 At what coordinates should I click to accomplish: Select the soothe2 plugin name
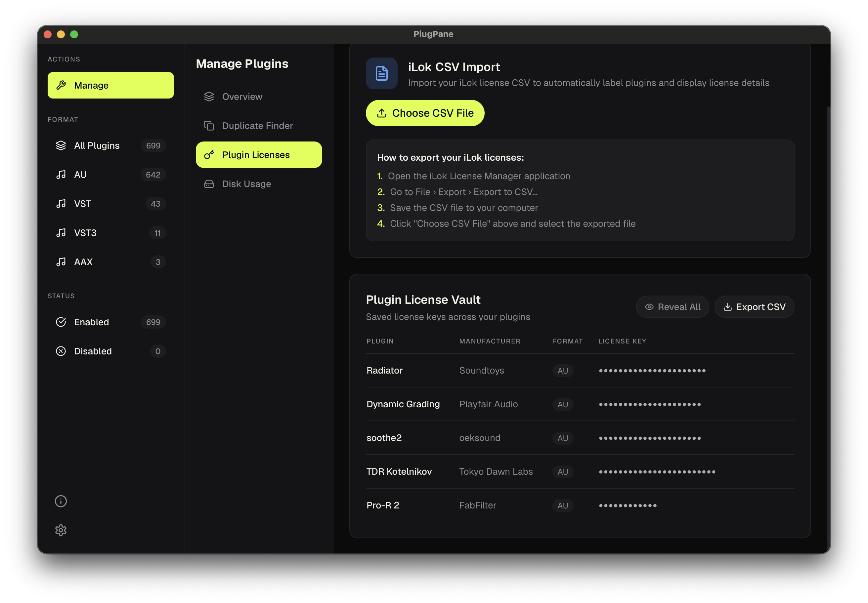point(384,437)
